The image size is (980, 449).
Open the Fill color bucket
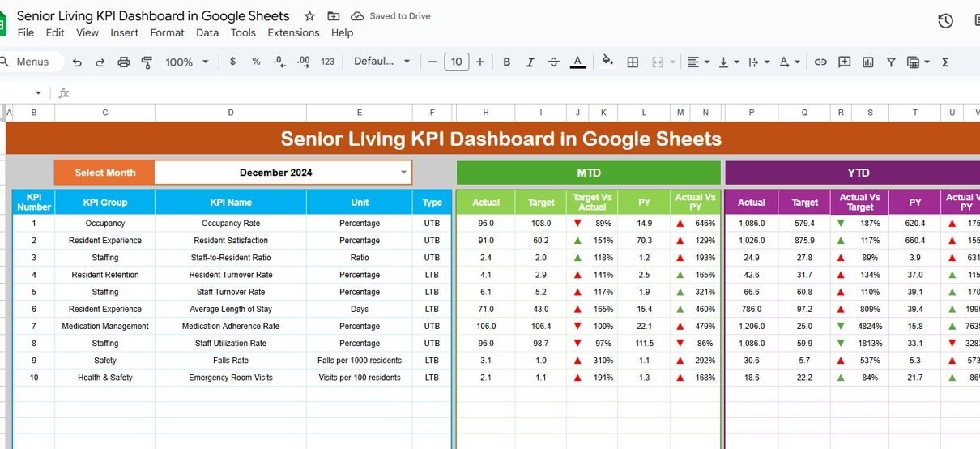[x=607, y=62]
